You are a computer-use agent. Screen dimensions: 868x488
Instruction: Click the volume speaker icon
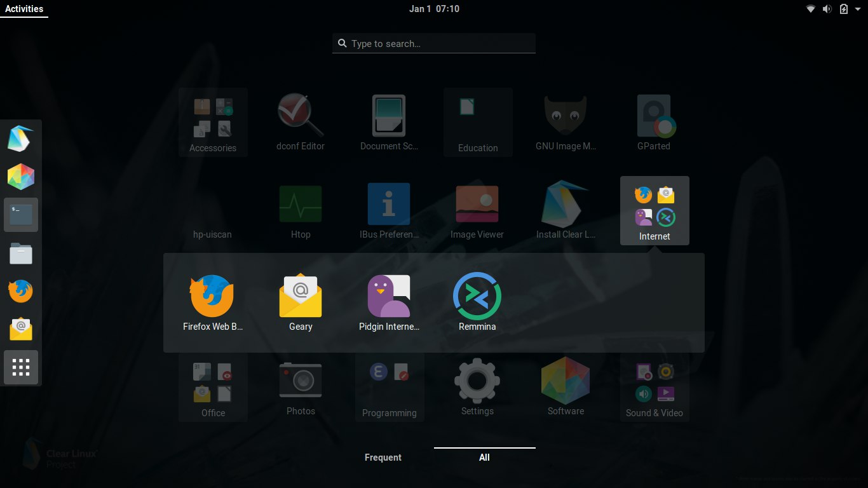coord(827,9)
